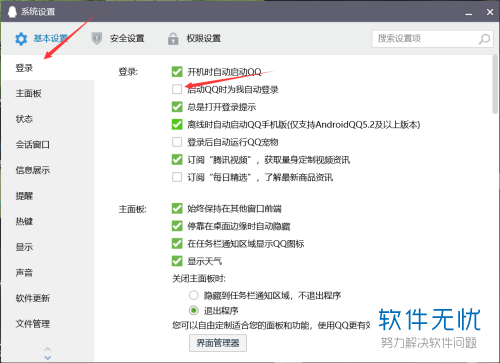The image size is (500, 363).
Task: Click the gear icon for 基本设置
Action: click(21, 39)
